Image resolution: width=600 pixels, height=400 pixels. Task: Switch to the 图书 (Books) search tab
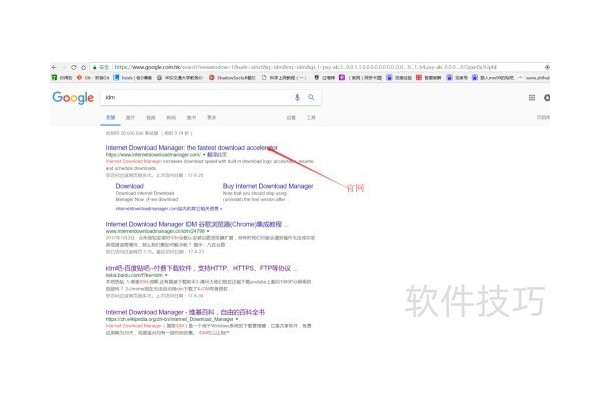pyautogui.click(x=191, y=118)
